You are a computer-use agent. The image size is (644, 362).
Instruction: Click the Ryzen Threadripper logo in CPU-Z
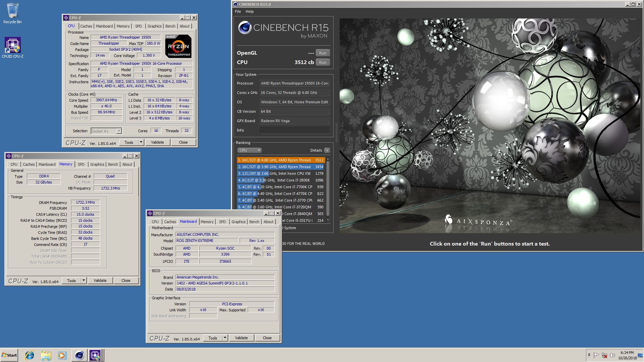179,46
